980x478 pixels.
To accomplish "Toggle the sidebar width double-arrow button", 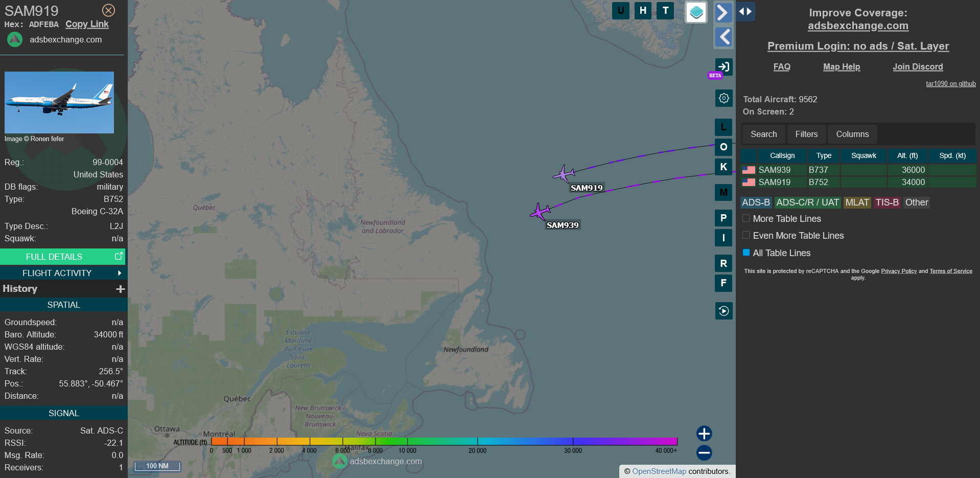I will [745, 11].
